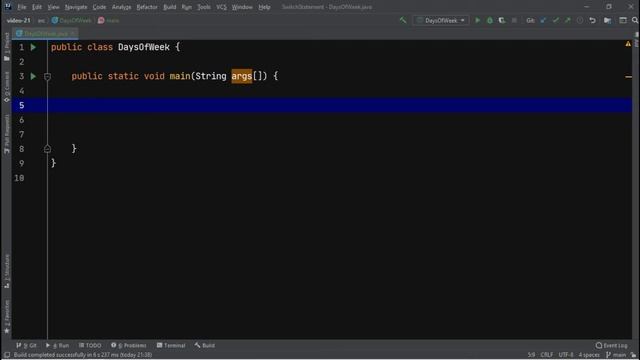Open the Project tool window sidebar button
The width and height of the screenshot is (640, 360).
point(7,47)
